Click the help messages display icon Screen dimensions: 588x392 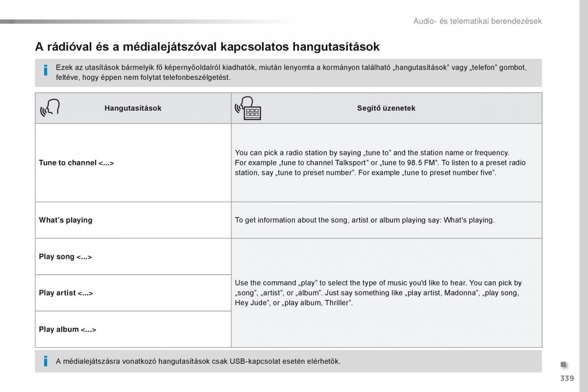point(248,108)
